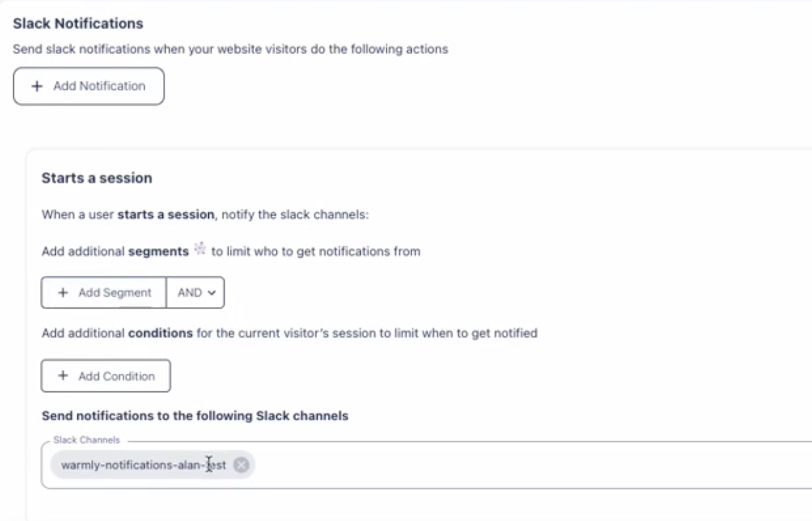Click the plus symbol inside Add Condition button
812x521 pixels.
click(63, 376)
